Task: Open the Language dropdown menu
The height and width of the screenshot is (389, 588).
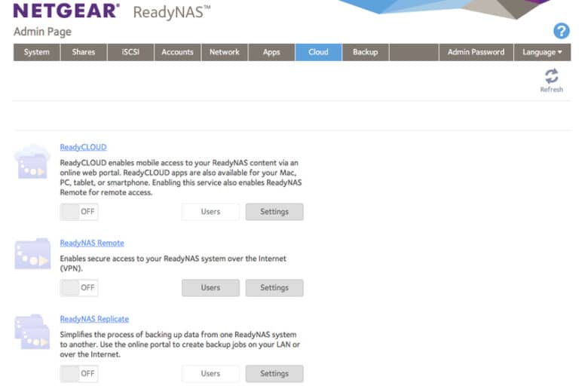Action: pyautogui.click(x=542, y=52)
